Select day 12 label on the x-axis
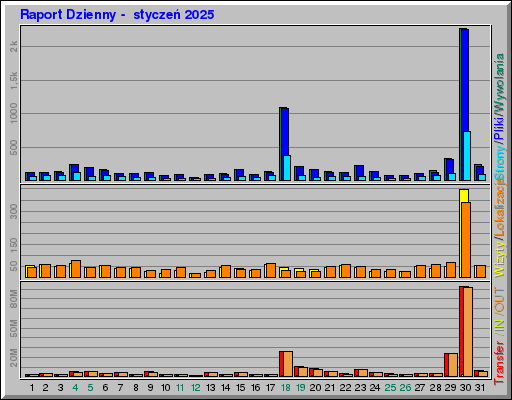The height and width of the screenshot is (400, 512). tap(195, 388)
